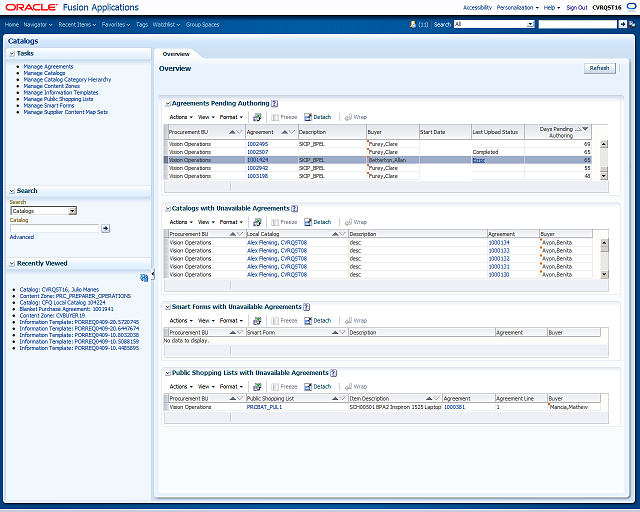Click the Refresh button
This screenshot has width=640, height=512.
tap(599, 68)
